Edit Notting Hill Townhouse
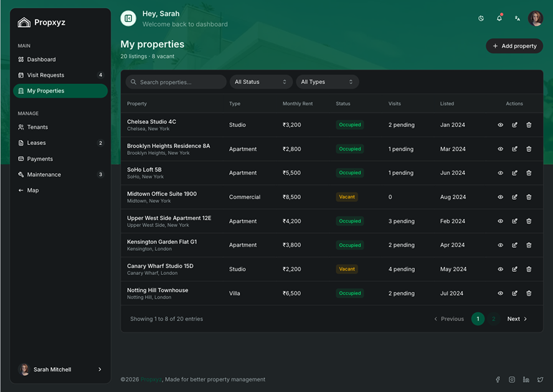Viewport: 553px width, 392px height. coord(514,293)
